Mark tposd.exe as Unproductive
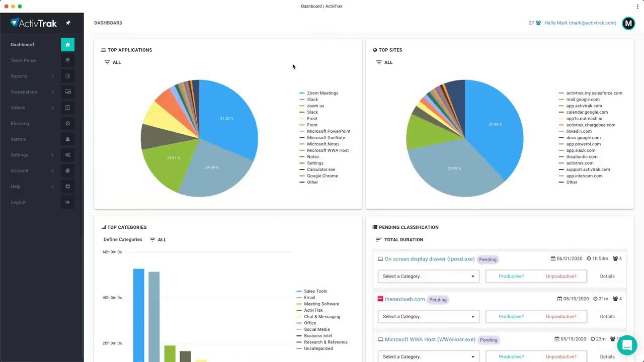644x362 pixels. (561, 277)
